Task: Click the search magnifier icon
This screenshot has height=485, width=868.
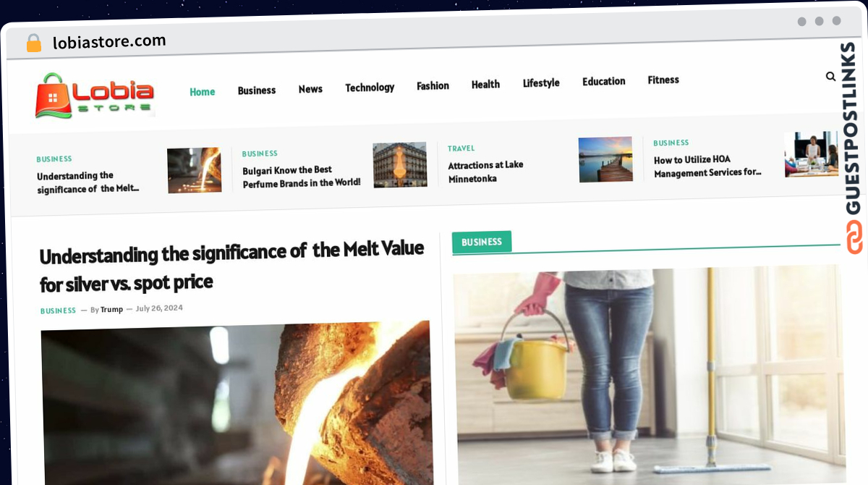Action: click(x=830, y=76)
